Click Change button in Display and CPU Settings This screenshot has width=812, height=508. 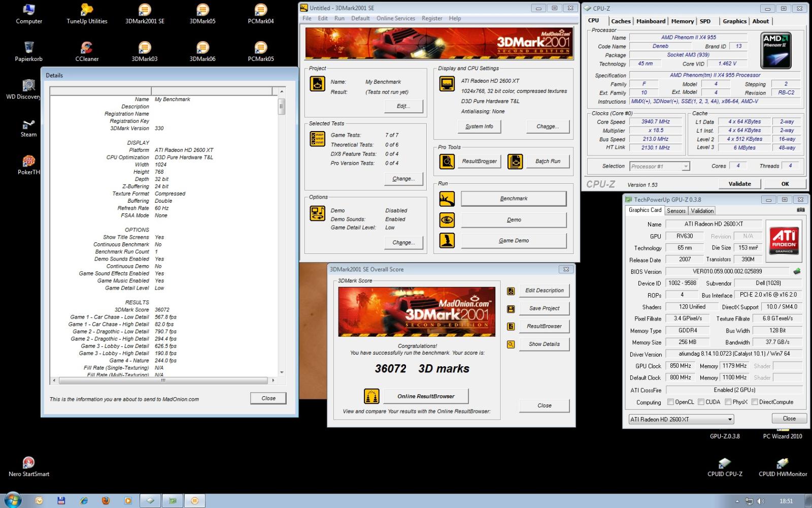coord(548,126)
